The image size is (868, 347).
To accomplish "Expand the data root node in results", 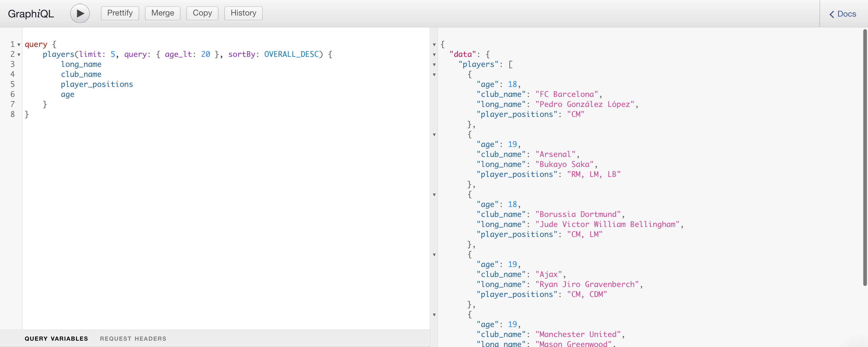I will 435,54.
